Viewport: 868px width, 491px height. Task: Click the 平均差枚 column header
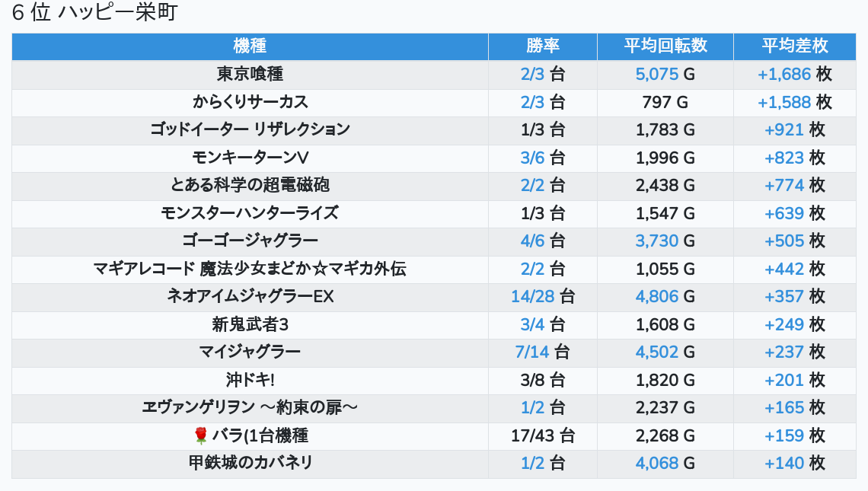pyautogui.click(x=794, y=46)
